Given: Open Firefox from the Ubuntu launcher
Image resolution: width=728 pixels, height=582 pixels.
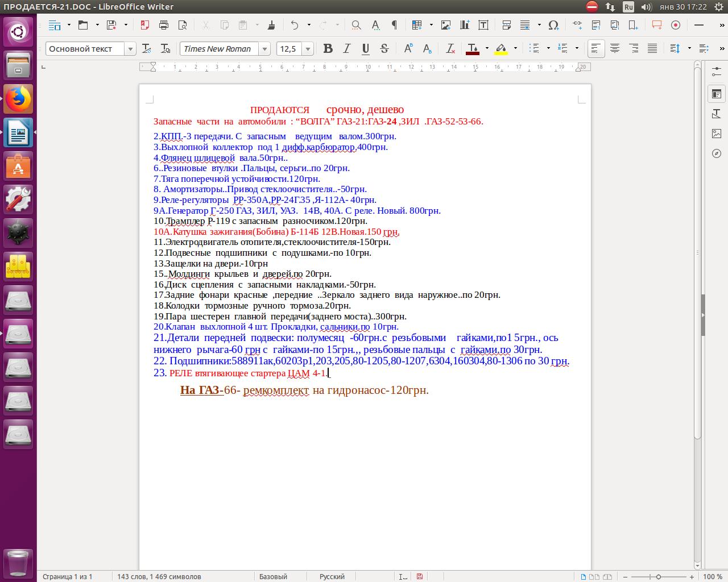Looking at the screenshot, I should [x=18, y=99].
